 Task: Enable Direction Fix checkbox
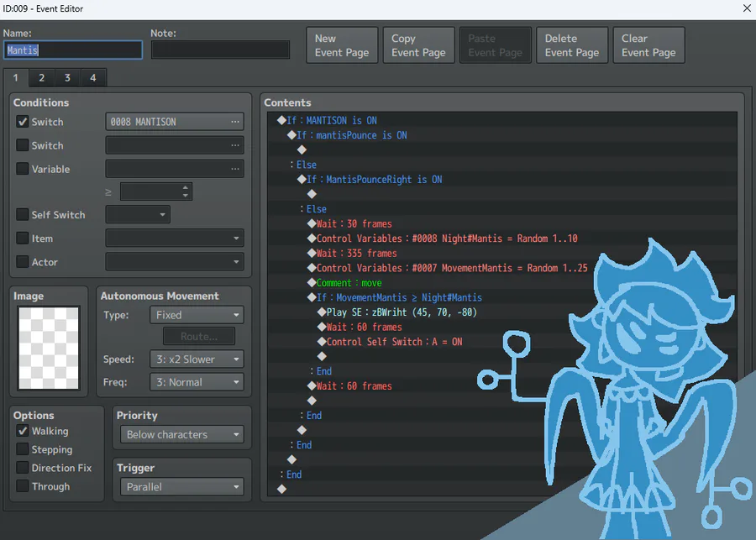[x=22, y=468]
